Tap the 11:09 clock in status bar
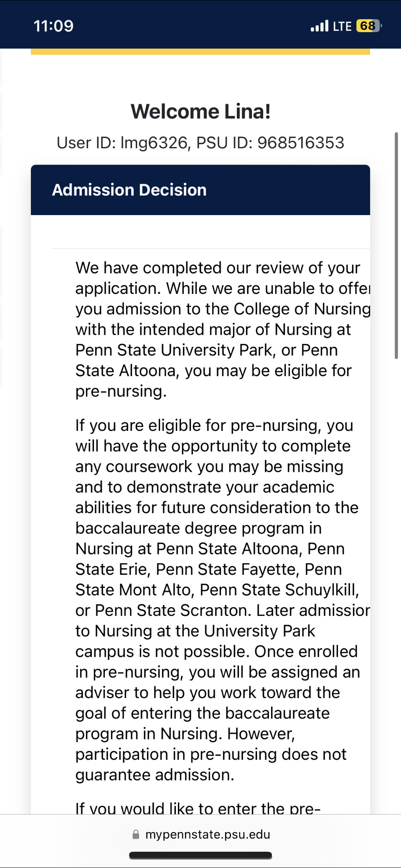 (x=53, y=26)
